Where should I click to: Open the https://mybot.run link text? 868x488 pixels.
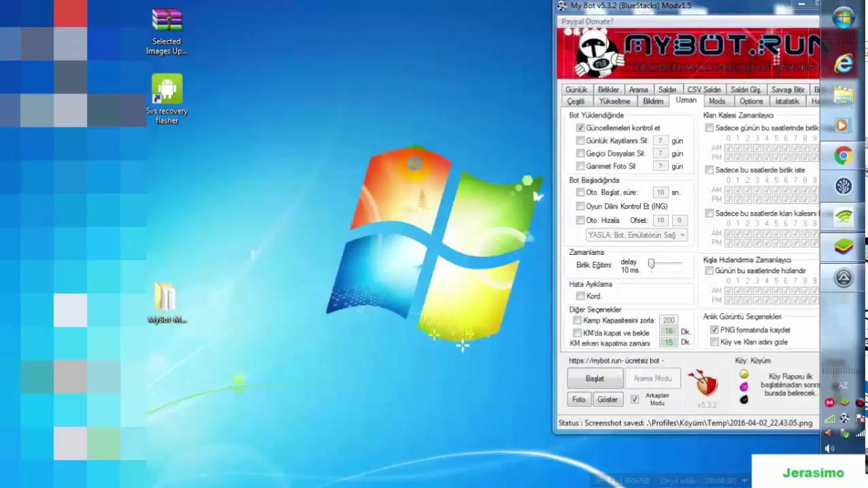(x=616, y=361)
